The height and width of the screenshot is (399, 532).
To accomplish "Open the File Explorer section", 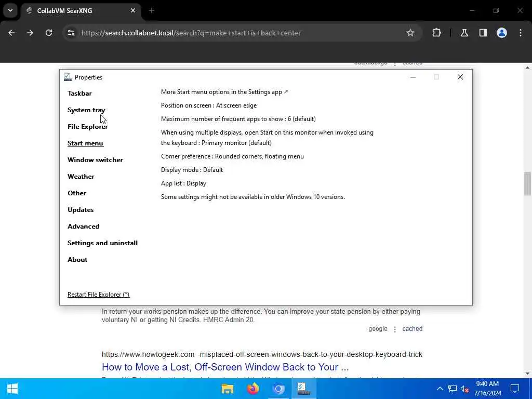I will (87, 127).
